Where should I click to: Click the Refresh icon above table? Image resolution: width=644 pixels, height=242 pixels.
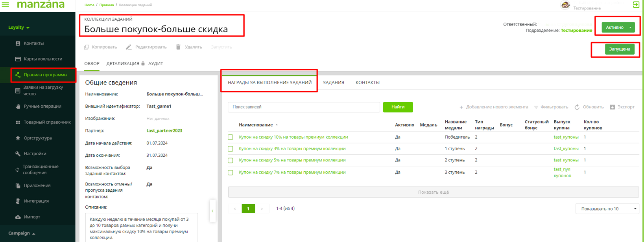coord(577,107)
